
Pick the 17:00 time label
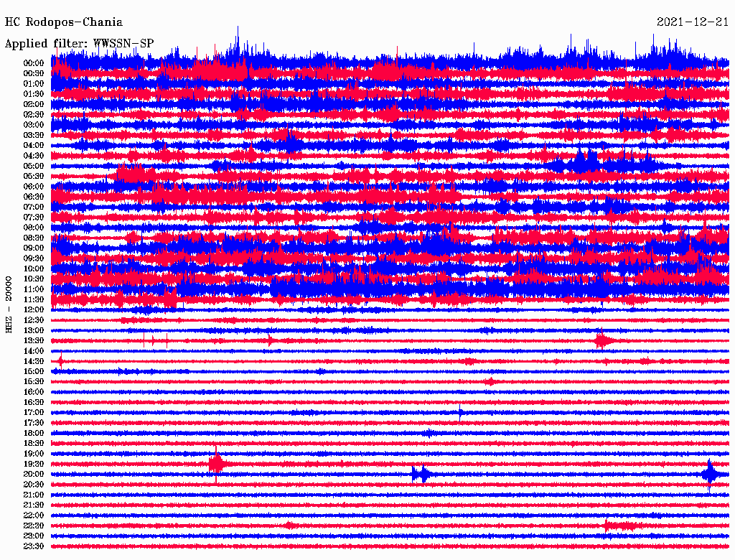coord(34,412)
